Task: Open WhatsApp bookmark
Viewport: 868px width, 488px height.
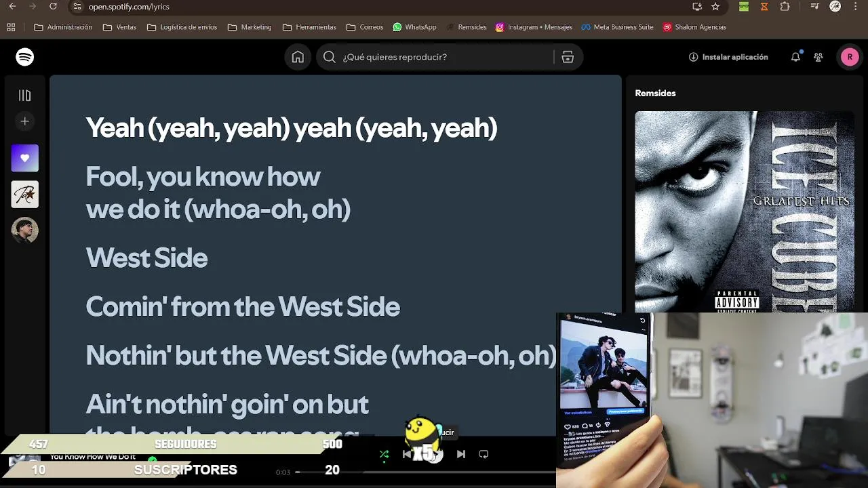Action: click(414, 27)
